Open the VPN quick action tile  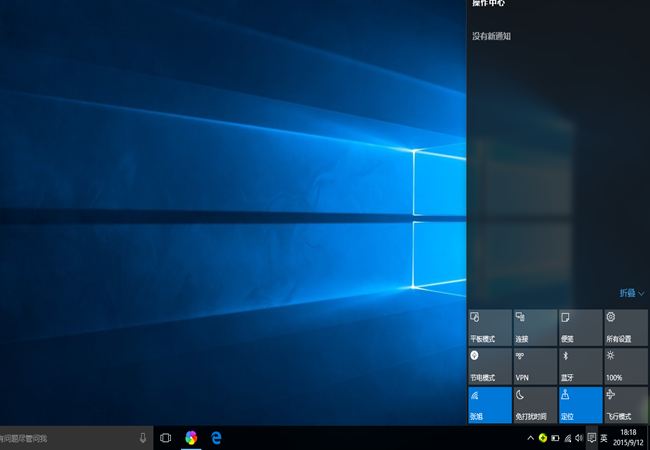[x=535, y=366]
